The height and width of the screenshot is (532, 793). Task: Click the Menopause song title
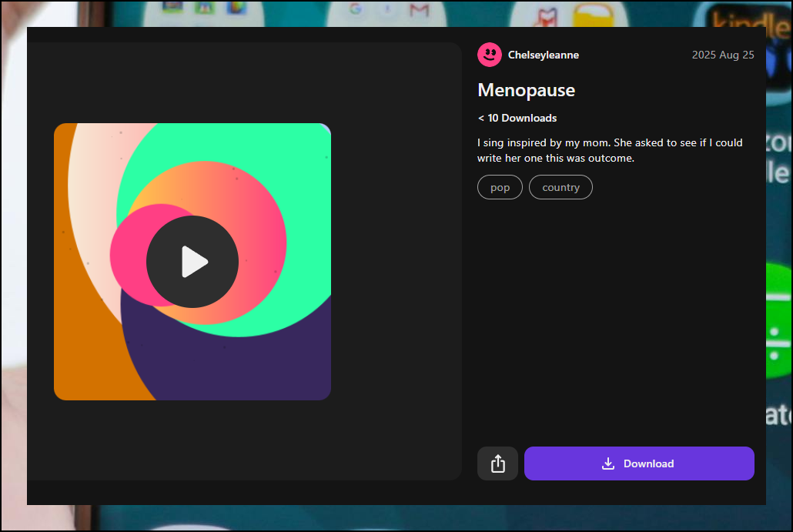coord(527,90)
